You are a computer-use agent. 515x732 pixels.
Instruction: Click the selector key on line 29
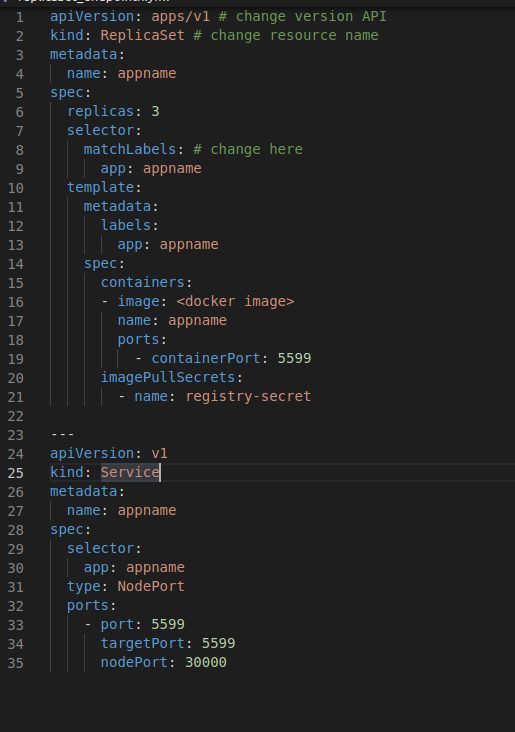[100, 549]
